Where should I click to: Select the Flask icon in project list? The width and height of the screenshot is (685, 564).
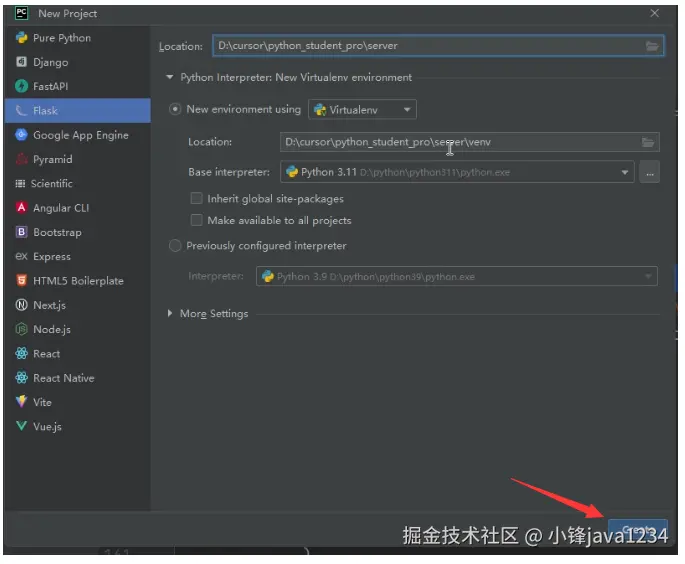pos(21,111)
